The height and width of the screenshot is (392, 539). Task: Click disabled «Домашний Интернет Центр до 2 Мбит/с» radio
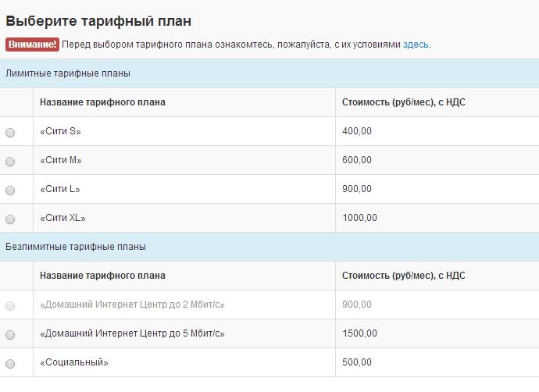10,306
